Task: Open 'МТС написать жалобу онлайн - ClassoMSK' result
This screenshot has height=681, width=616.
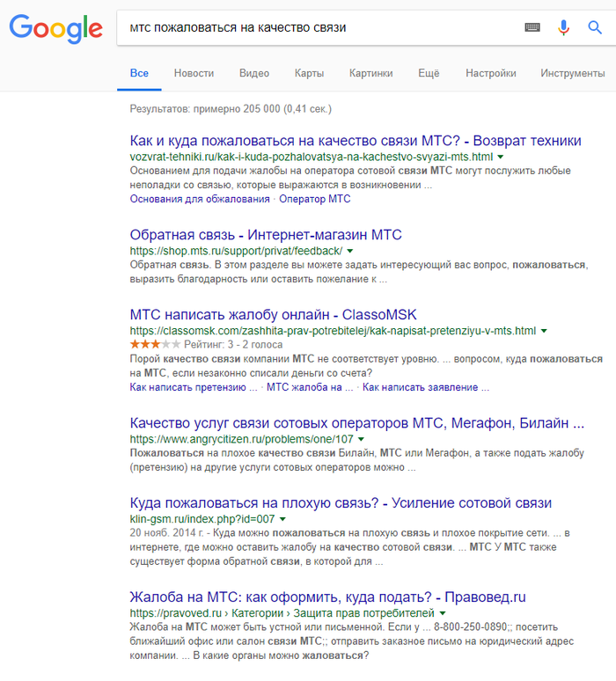Action: [274, 314]
